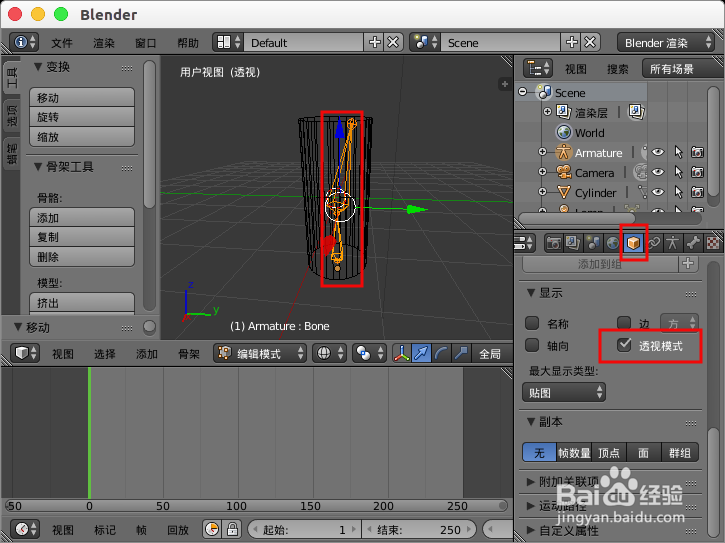Image resolution: width=725 pixels, height=543 pixels.
Task: Toggle Cylinder renderability camera icon
Action: click(x=697, y=192)
